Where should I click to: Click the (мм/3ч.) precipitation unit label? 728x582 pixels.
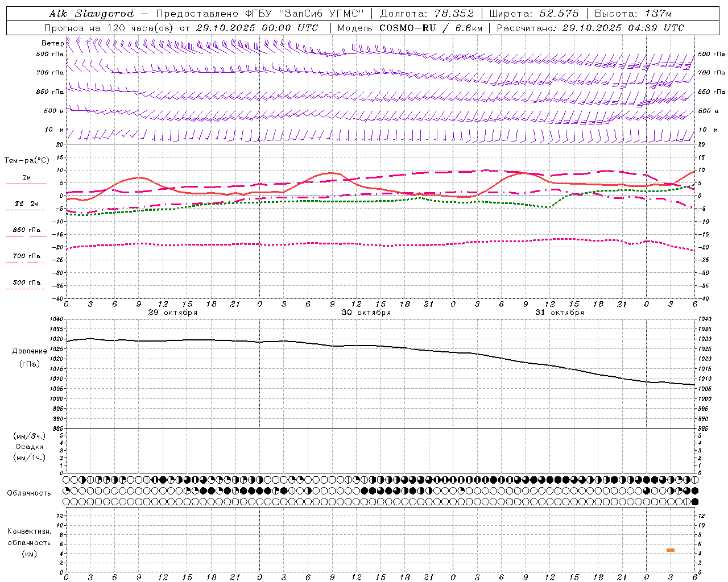[x=30, y=436]
